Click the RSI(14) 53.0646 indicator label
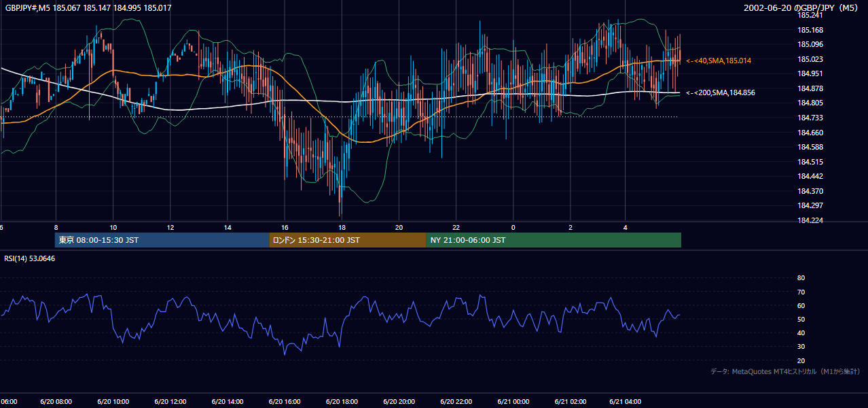Image resolution: width=868 pixels, height=408 pixels. point(30,258)
